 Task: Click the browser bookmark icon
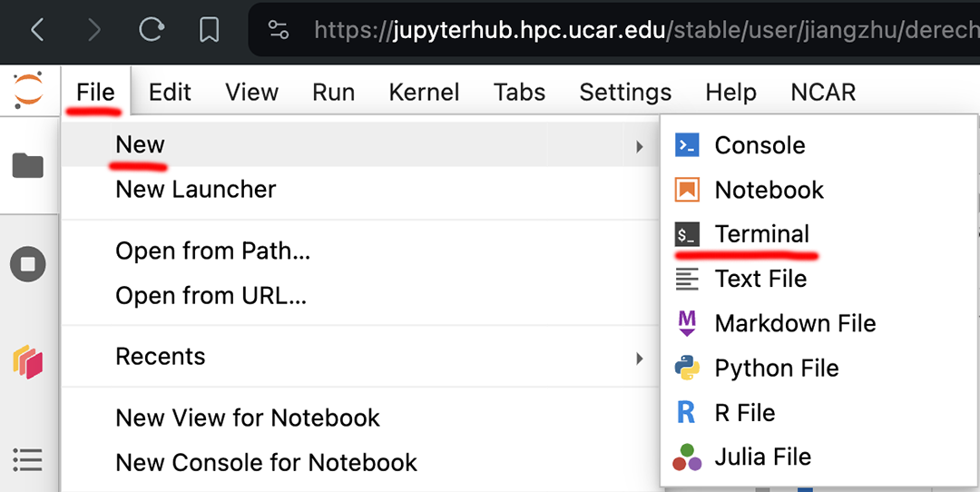209,31
